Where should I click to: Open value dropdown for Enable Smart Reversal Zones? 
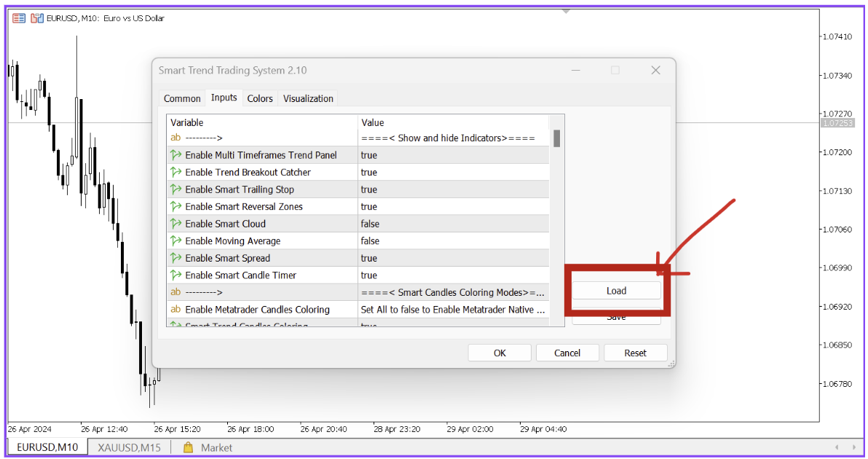(x=451, y=207)
